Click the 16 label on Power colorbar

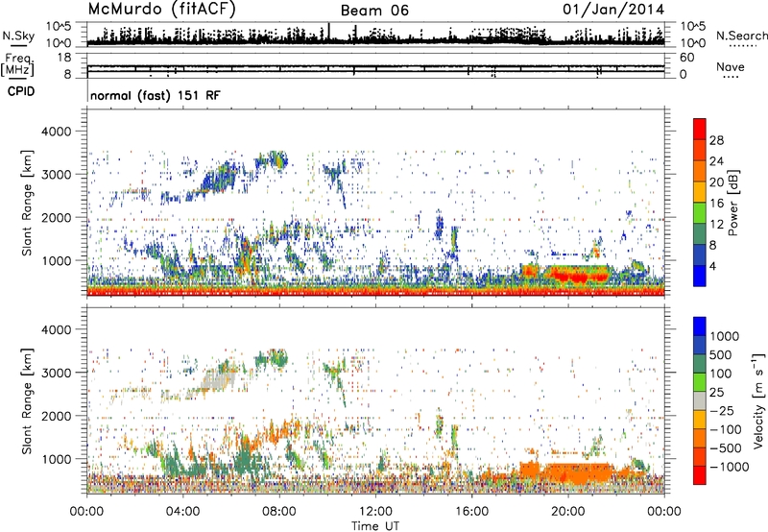coord(716,203)
